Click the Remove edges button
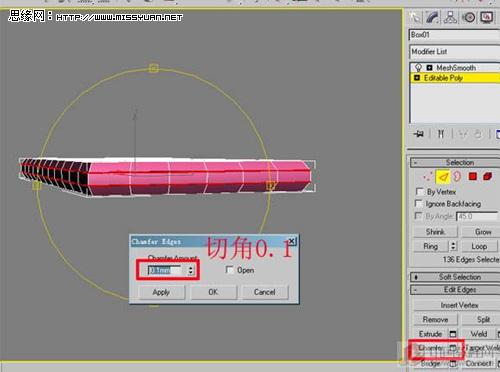500x372 pixels. pos(435,319)
